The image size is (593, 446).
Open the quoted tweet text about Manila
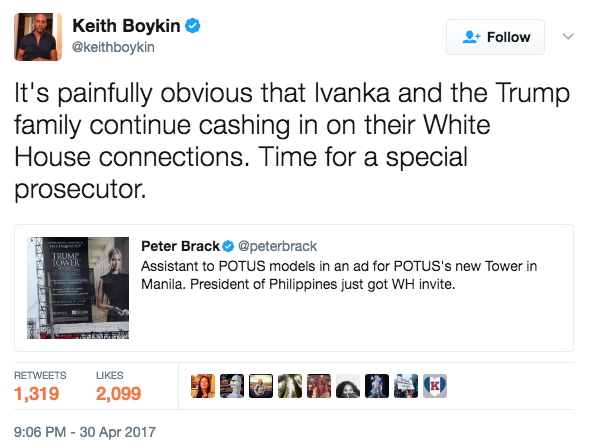click(339, 275)
